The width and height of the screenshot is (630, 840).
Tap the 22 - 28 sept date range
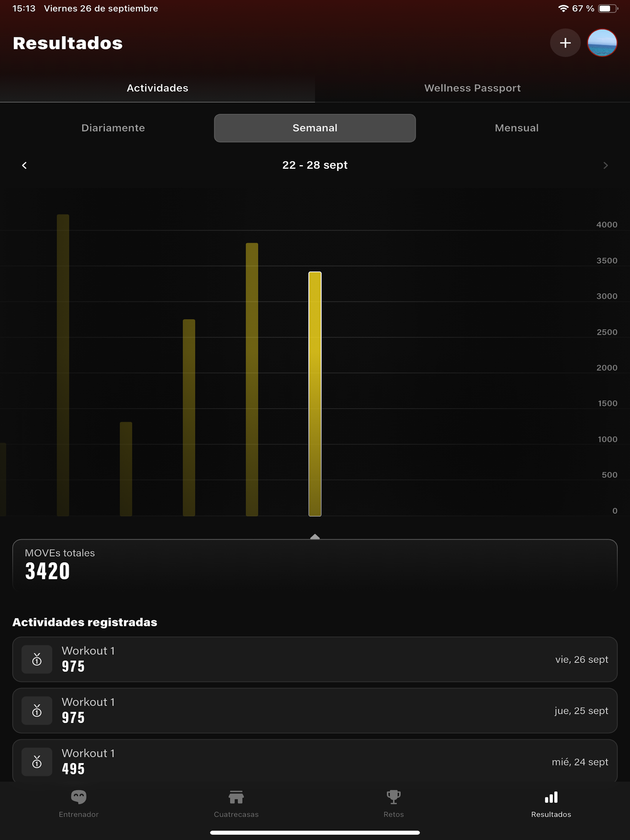tap(315, 165)
